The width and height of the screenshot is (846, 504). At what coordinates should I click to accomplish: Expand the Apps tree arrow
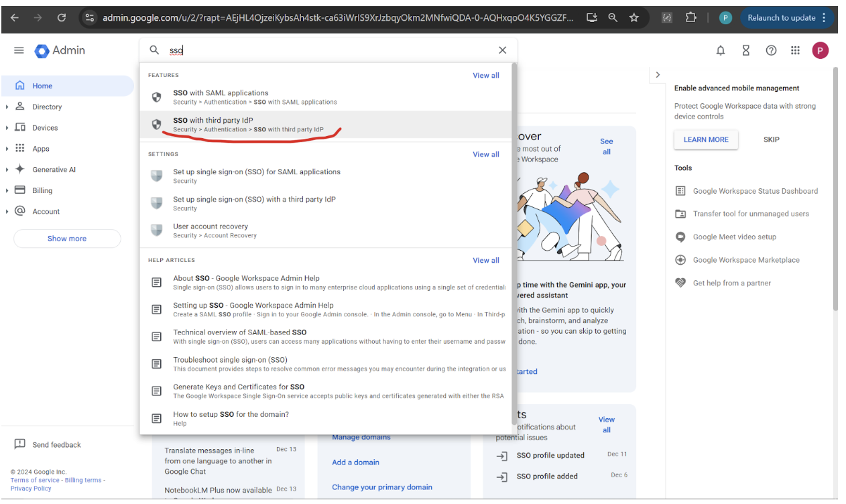tap(7, 149)
